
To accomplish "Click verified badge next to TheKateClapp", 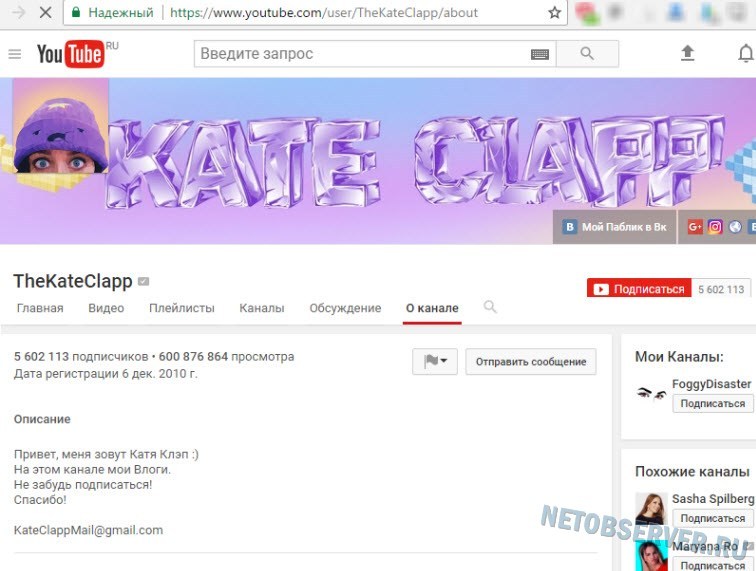I will 144,281.
